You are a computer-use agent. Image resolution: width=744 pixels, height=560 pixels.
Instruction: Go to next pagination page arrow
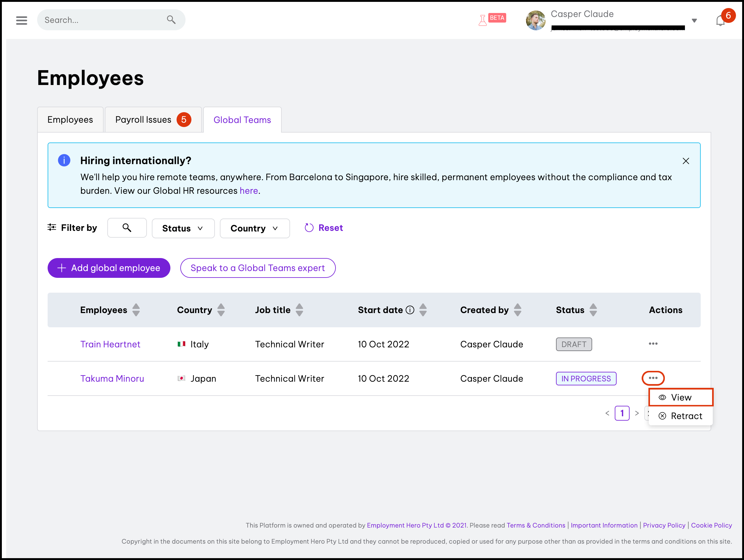click(637, 413)
